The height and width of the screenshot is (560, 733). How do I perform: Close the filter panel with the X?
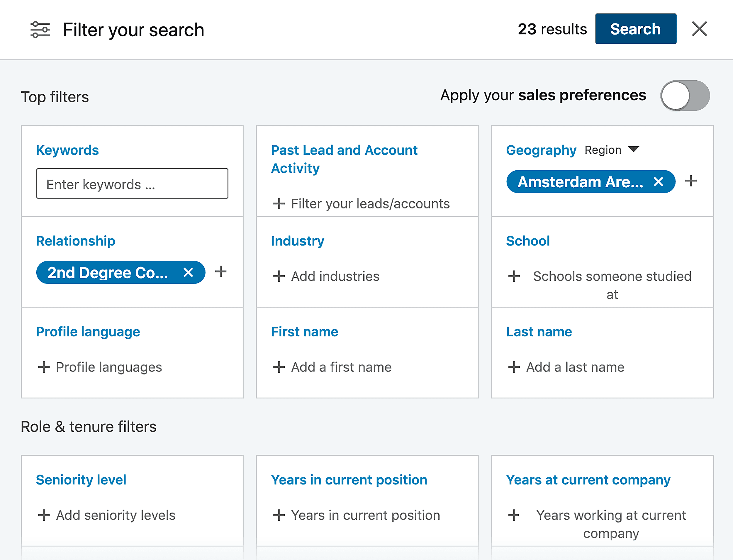699,29
